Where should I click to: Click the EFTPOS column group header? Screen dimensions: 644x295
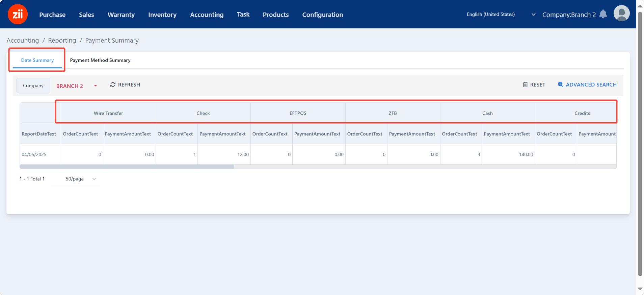pyautogui.click(x=298, y=113)
